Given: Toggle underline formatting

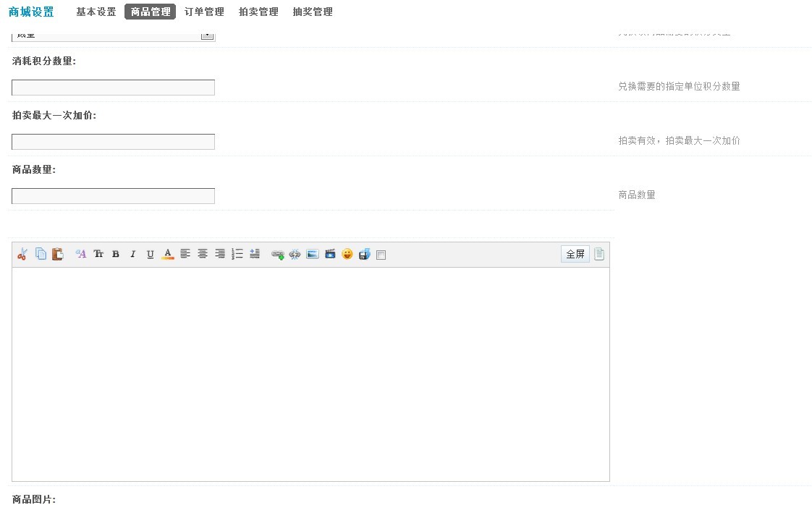Looking at the screenshot, I should [x=151, y=255].
